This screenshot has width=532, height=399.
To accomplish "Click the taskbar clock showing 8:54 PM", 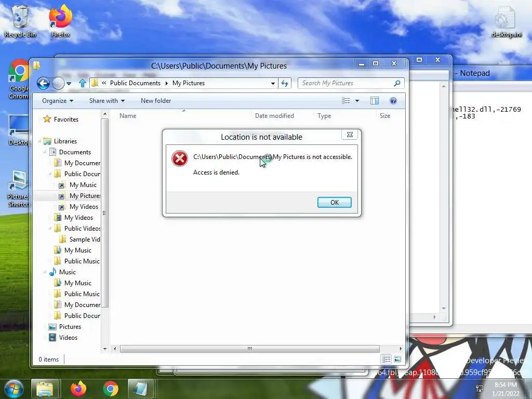I will (506, 389).
